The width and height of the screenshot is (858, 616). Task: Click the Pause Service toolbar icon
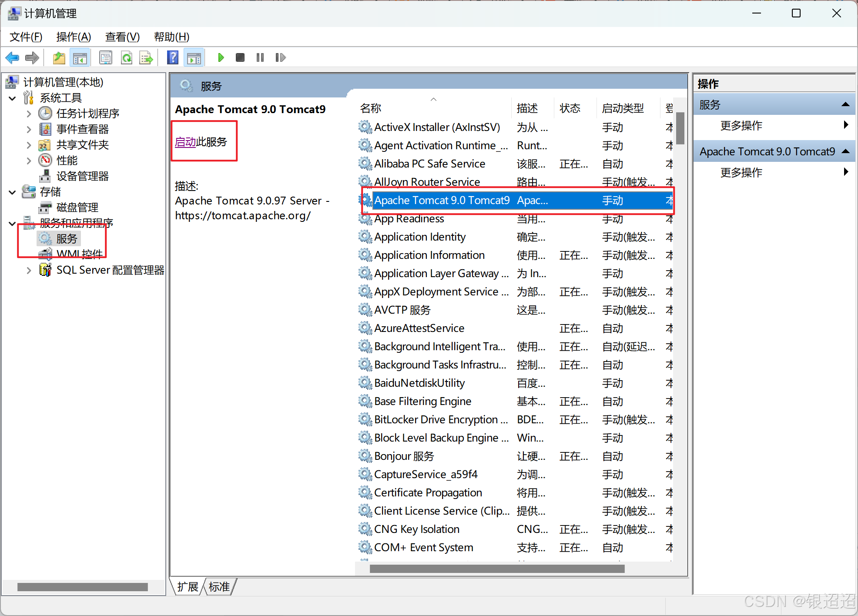tap(260, 57)
